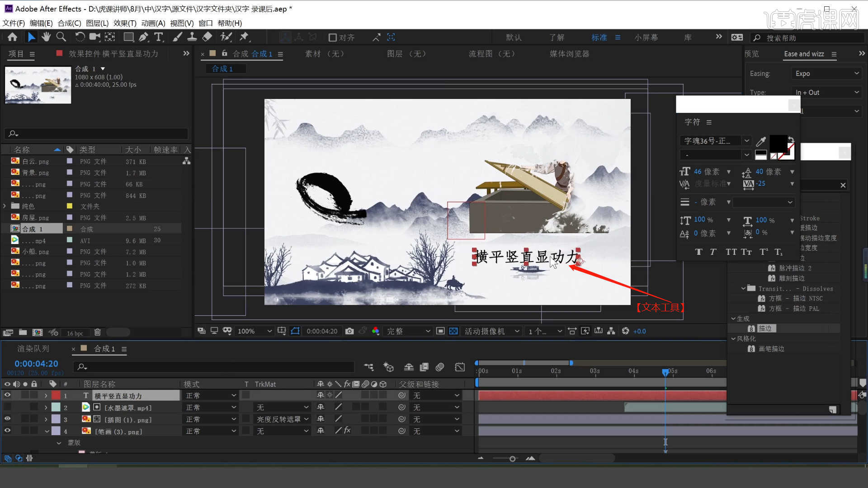868x488 pixels.
Task: Switch to the 媒体浏览器 tab
Action: tap(569, 54)
